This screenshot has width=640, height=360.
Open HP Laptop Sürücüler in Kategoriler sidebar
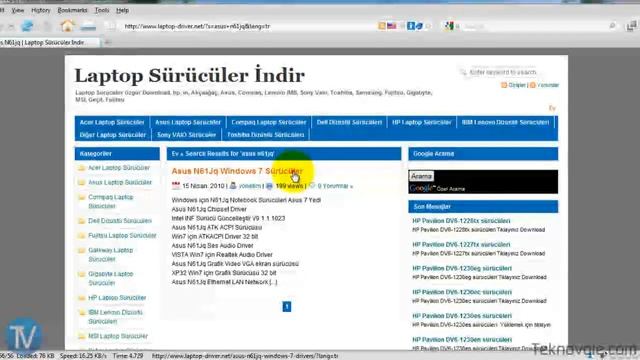coord(117,298)
